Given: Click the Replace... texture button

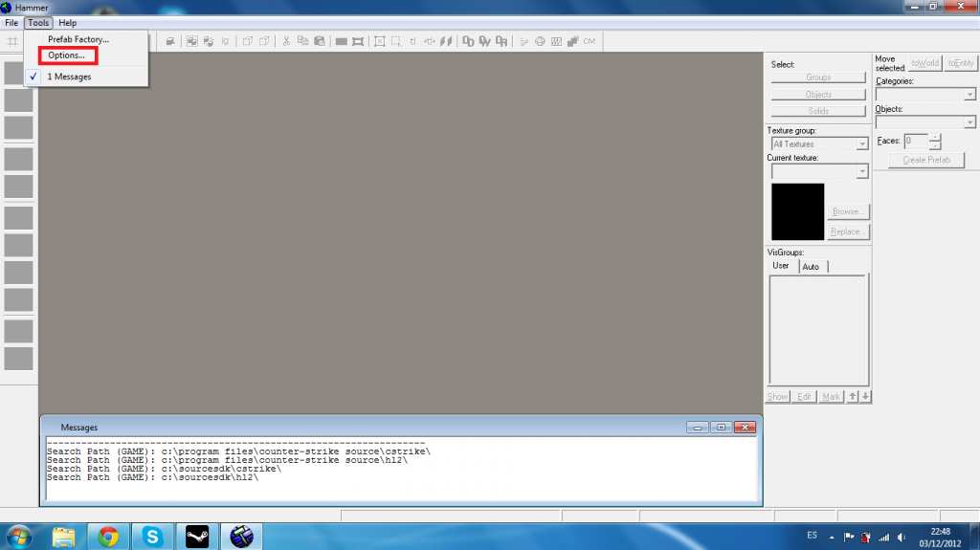Looking at the screenshot, I should click(848, 231).
